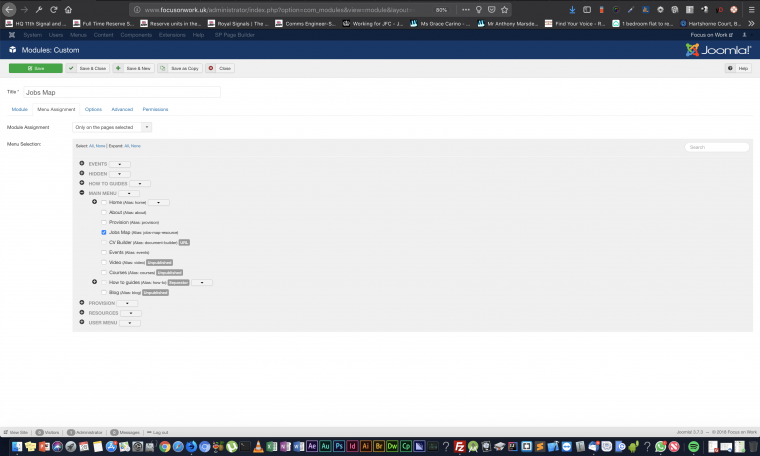
Task: Click the Log out link
Action: pos(158,432)
